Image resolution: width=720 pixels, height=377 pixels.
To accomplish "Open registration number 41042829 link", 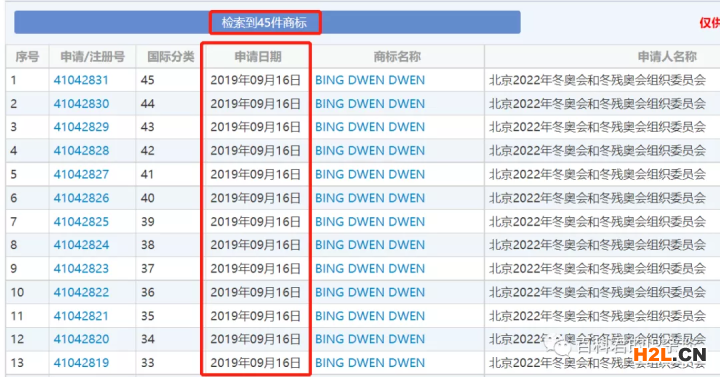I will click(x=81, y=127).
